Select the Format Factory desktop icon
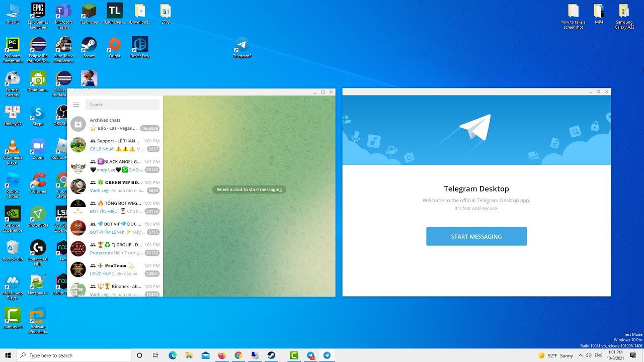644x362 pixels. click(13, 83)
